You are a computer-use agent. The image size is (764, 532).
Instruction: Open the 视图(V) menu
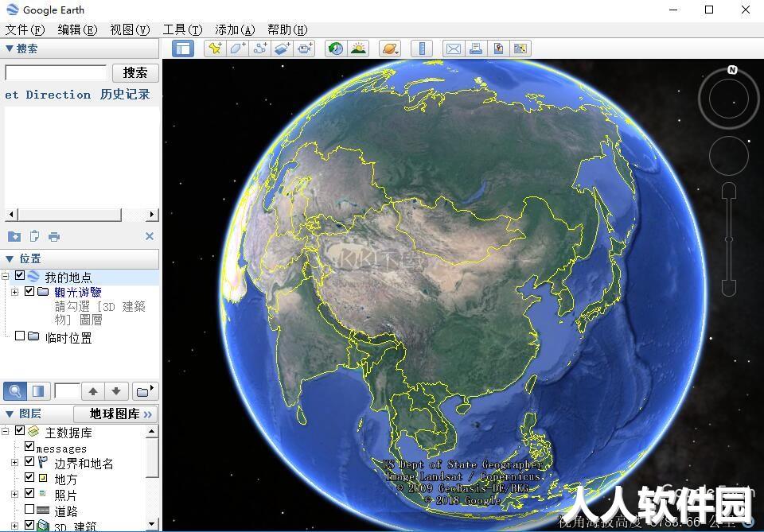[130, 30]
